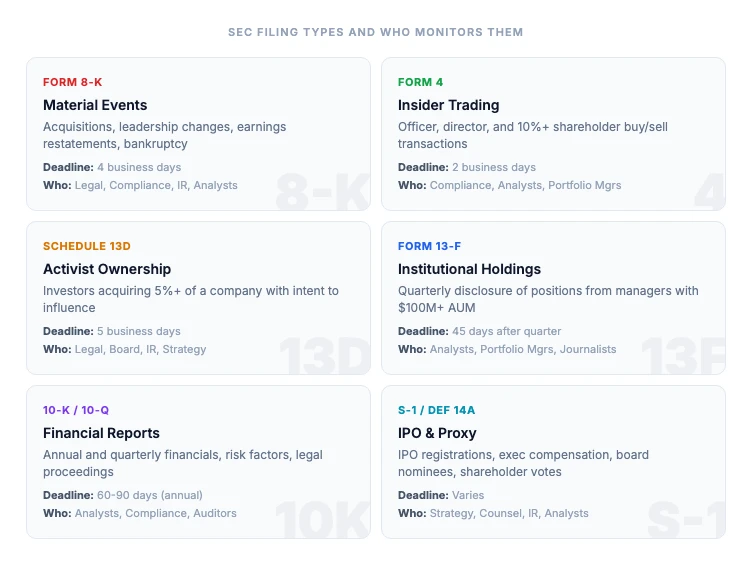Open the Material Events card title
752x563 pixels.
pyautogui.click(x=95, y=105)
